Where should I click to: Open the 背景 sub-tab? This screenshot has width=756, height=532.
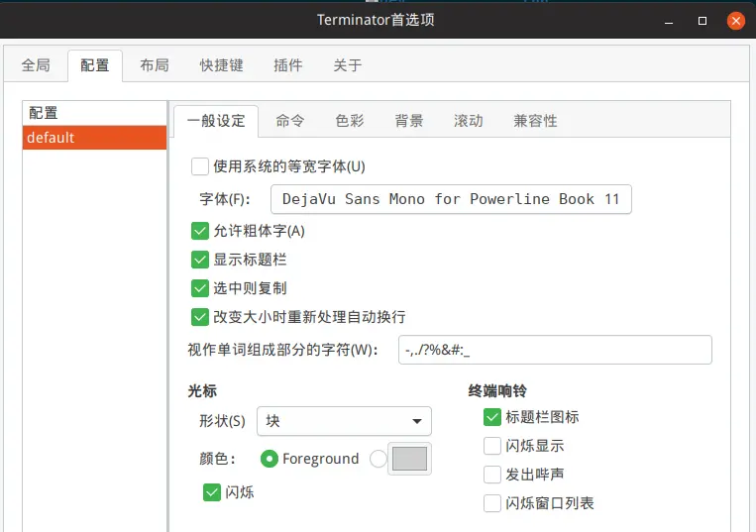[409, 121]
